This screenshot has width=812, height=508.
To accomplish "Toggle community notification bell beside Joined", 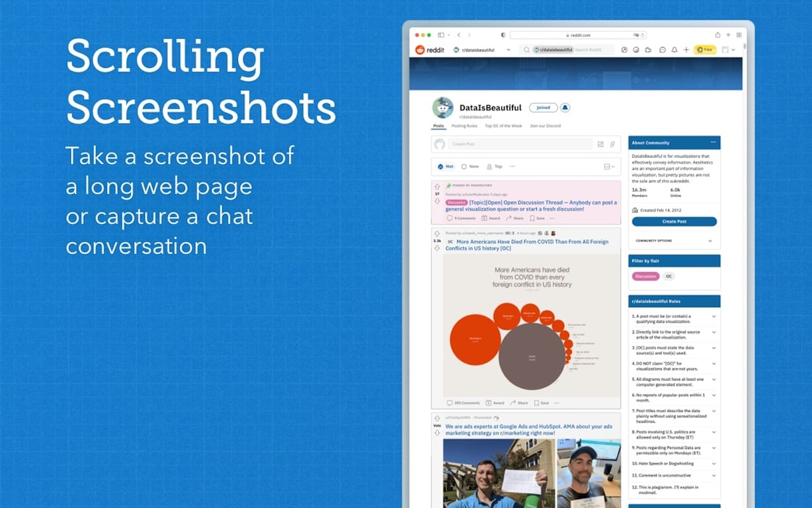I will (565, 107).
